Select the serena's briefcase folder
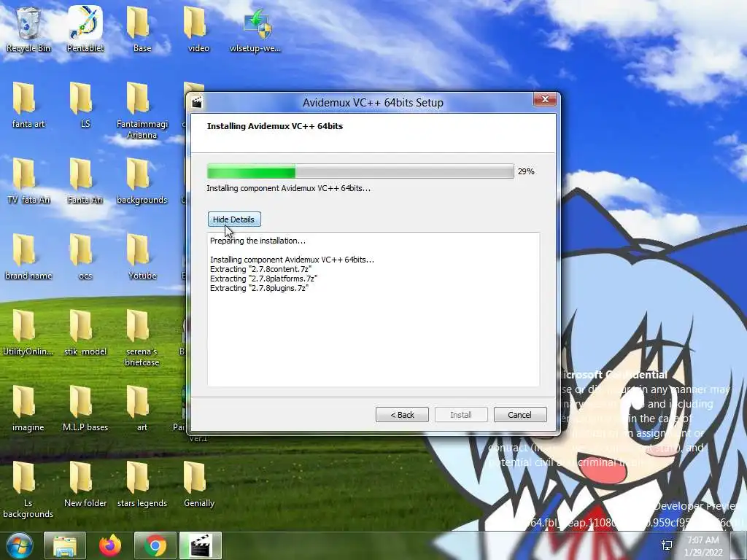The image size is (747, 560). coord(142,337)
